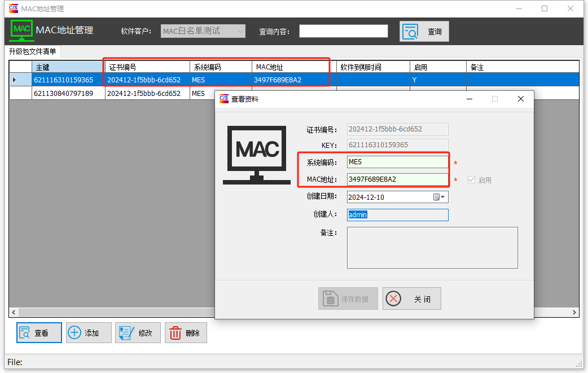Click the 主键 column header

click(x=68, y=67)
